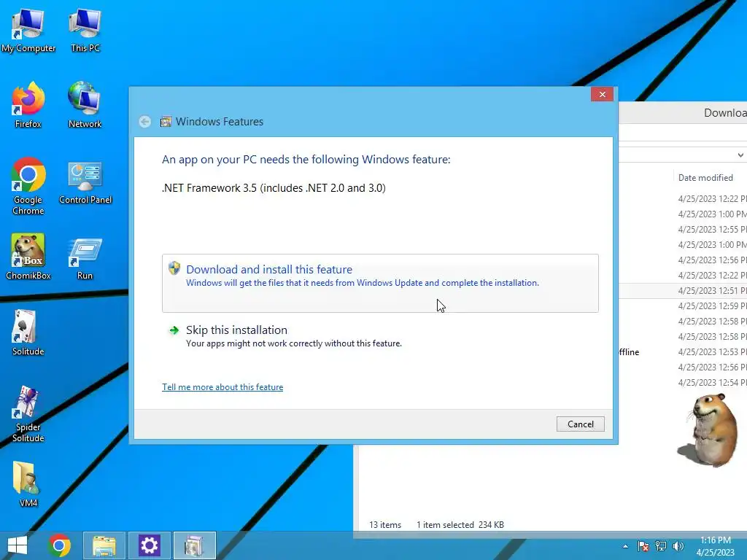The height and width of the screenshot is (560, 747).
Task: Close the Windows Features dialog
Action: coord(602,94)
